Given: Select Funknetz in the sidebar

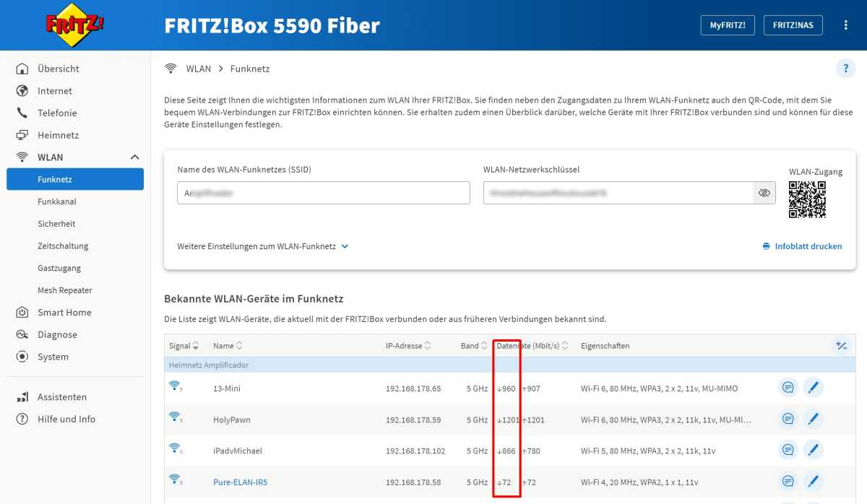Looking at the screenshot, I should (x=75, y=179).
